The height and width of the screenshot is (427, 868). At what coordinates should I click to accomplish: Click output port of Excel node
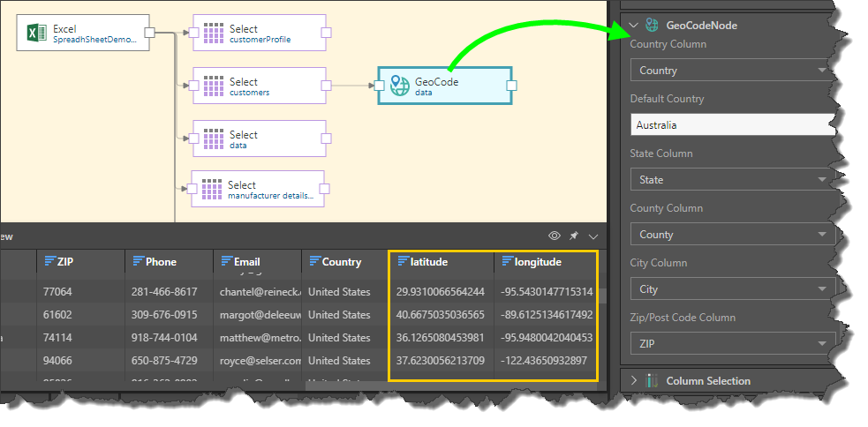(150, 33)
